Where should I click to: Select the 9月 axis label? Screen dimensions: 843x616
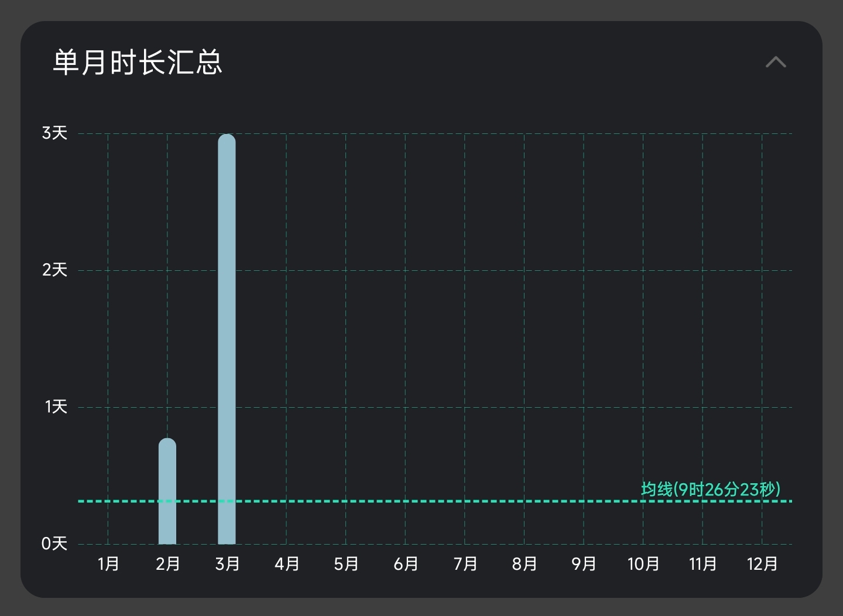pos(584,564)
